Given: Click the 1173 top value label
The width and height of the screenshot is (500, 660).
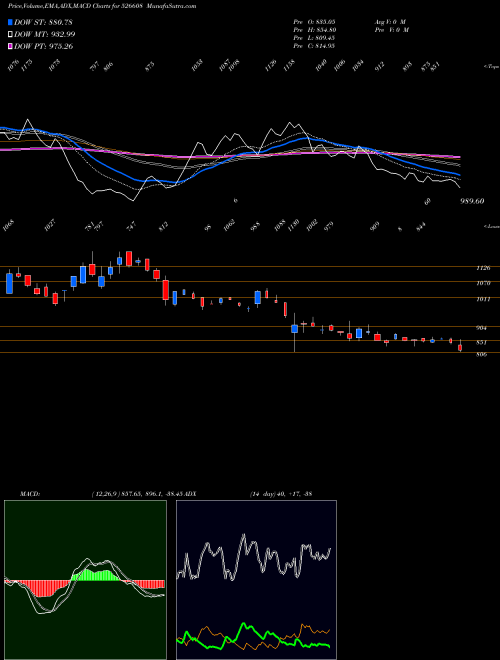Looking at the screenshot, I should point(27,66).
